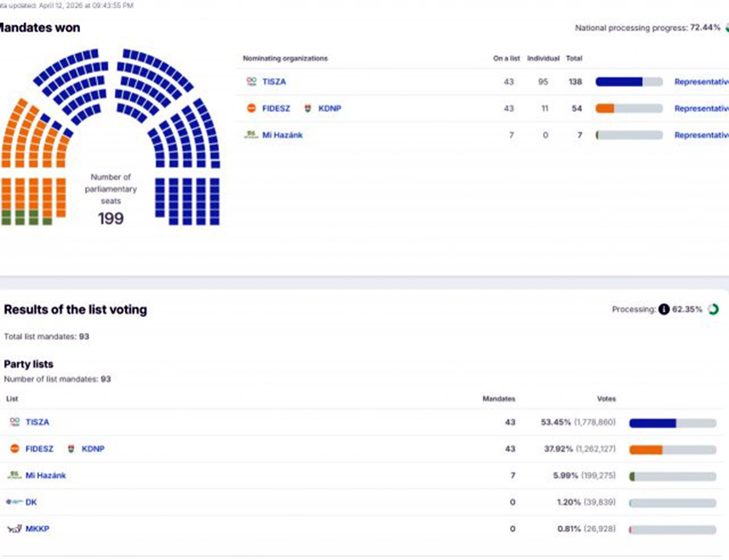729x560 pixels.
Task: Click the TISZA logo in party lists
Action: (14, 422)
